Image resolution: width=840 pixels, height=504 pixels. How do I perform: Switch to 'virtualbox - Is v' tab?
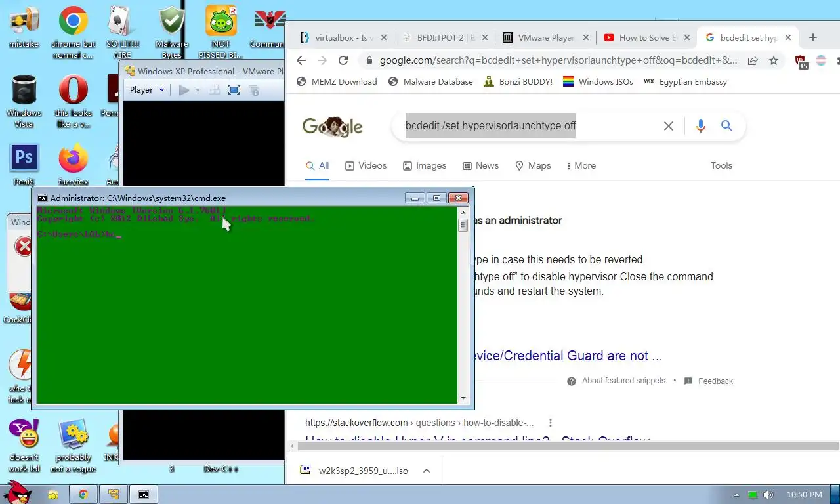[x=342, y=37]
